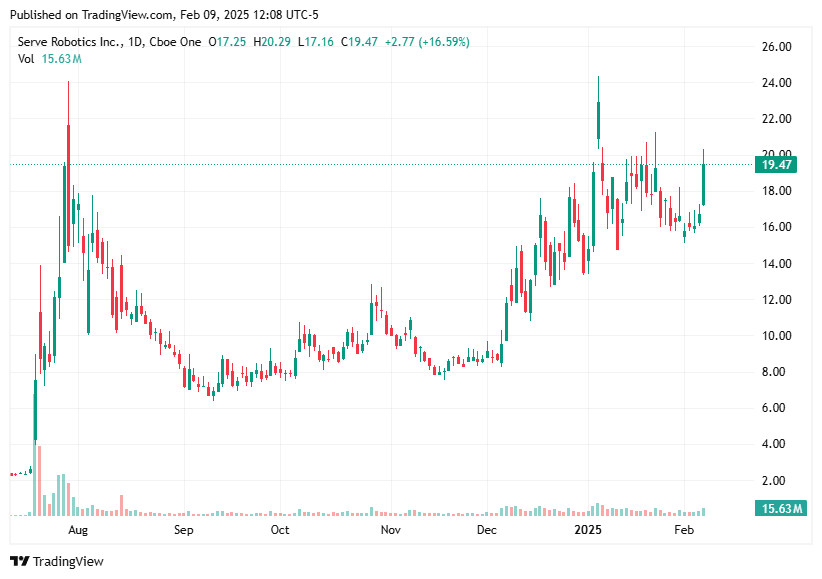Screen dimensions: 822x579
Task: Click the 1D interval label
Action: (135, 42)
